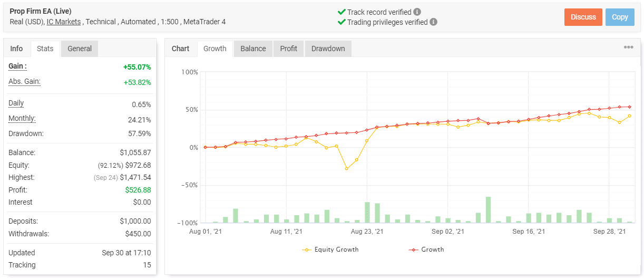Click the +53.82% absolute gain value
Viewport: 644px width, 278px height.
click(x=137, y=82)
